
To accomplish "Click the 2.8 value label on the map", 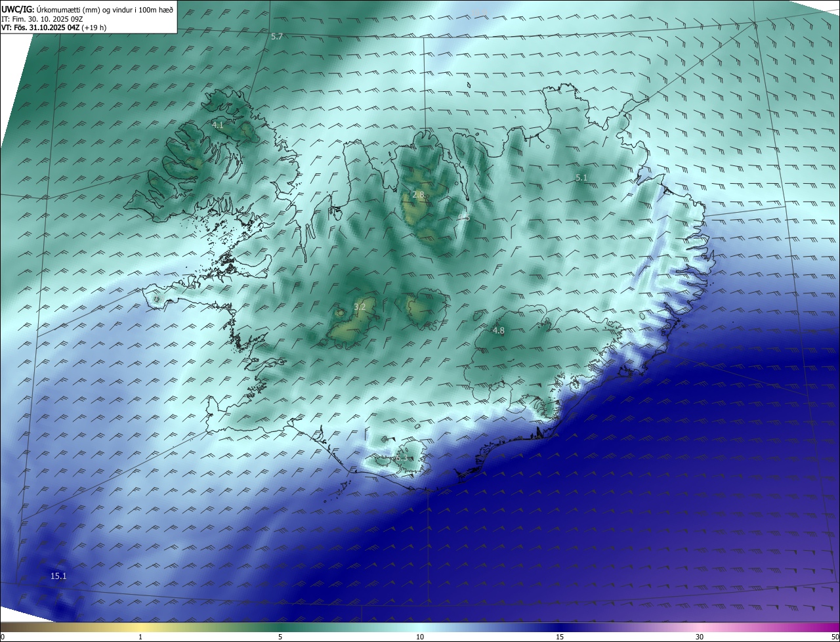I will point(418,195).
